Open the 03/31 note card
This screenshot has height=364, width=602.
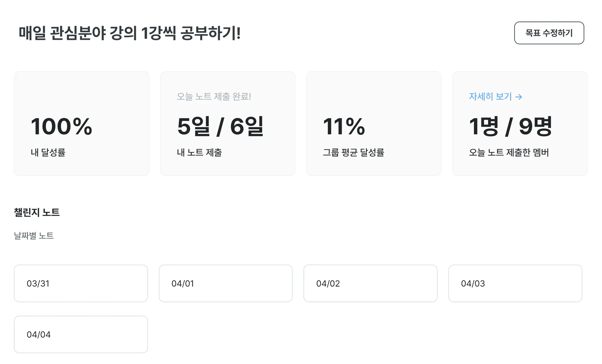81,283
